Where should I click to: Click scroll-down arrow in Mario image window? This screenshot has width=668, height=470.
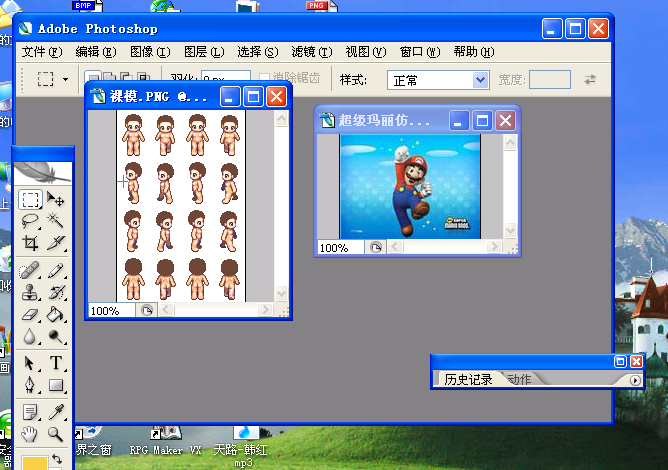511,231
